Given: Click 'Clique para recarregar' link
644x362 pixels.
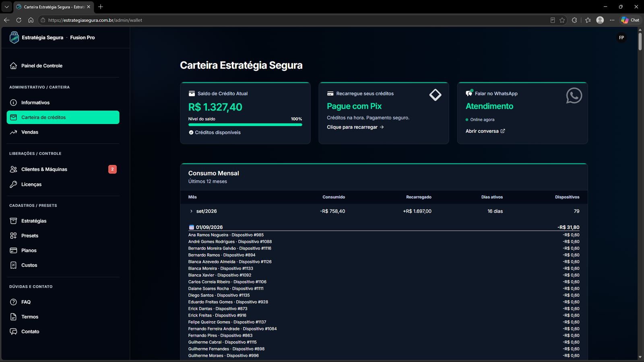Looking at the screenshot, I should point(355,127).
